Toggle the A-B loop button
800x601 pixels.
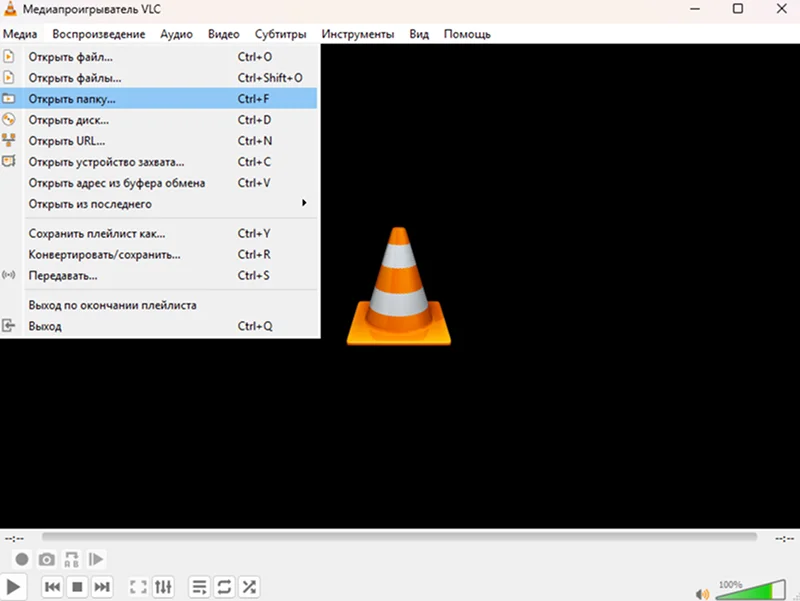tap(71, 559)
